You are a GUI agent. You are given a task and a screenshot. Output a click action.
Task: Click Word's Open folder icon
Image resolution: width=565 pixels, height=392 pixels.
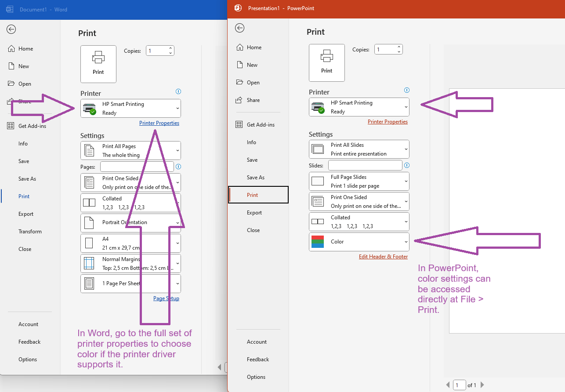click(11, 83)
